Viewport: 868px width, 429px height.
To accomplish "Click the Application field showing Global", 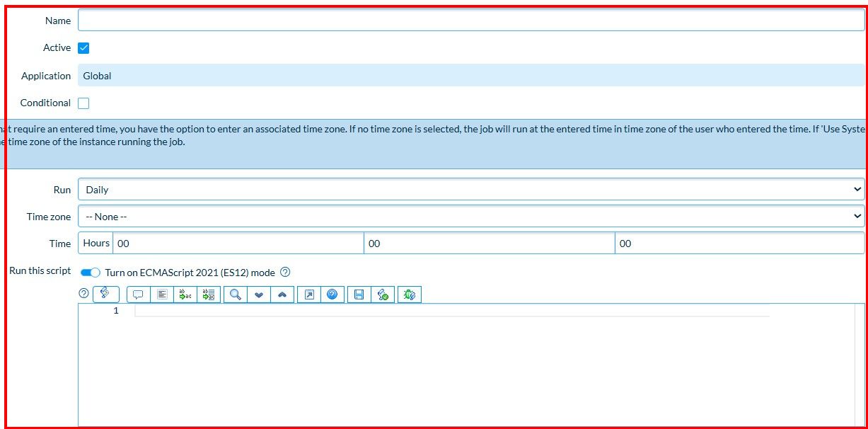I will coord(471,75).
